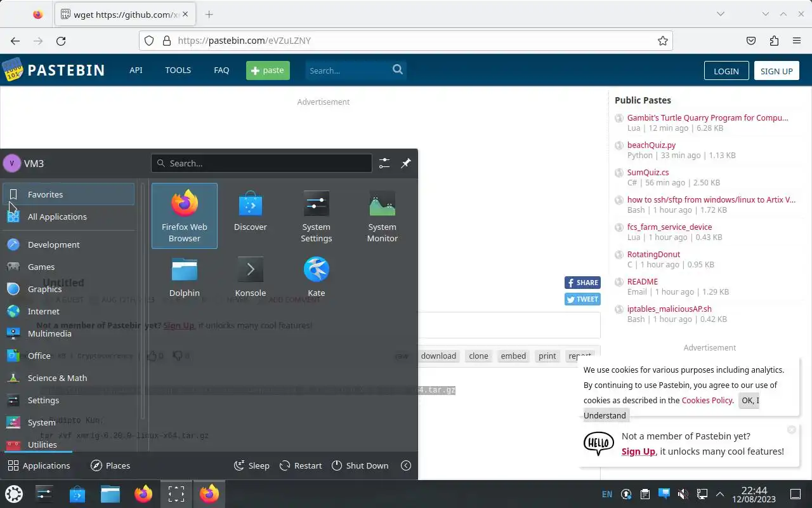Launch Firefox Web Browser from Favorites

tap(185, 216)
